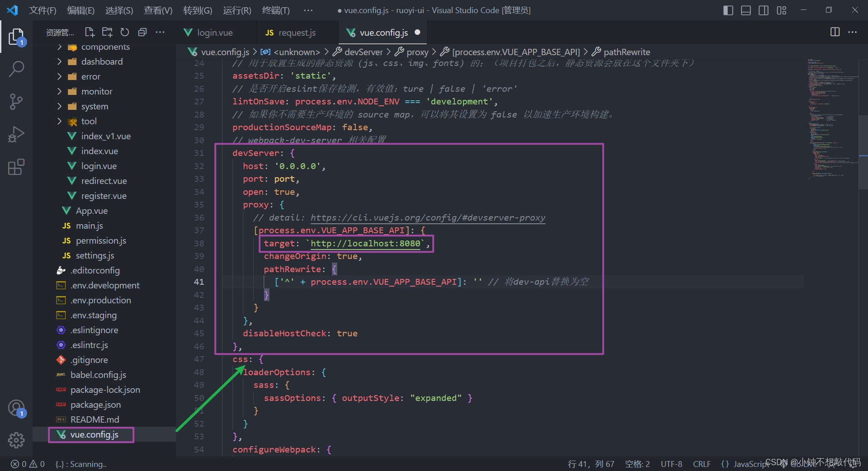Image resolution: width=868 pixels, height=471 pixels.
Task: Open the 终端(T) menu
Action: pyautogui.click(x=276, y=10)
